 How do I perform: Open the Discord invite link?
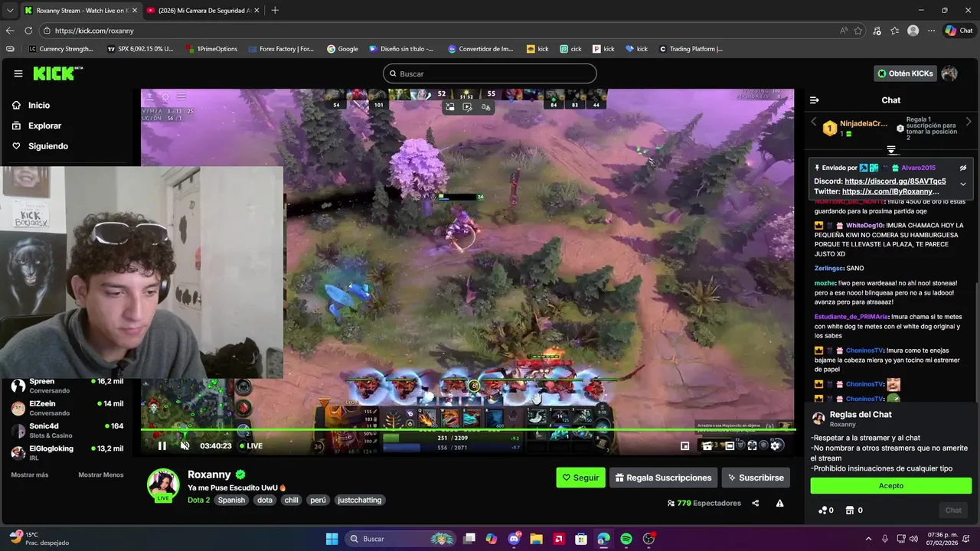[x=895, y=181]
